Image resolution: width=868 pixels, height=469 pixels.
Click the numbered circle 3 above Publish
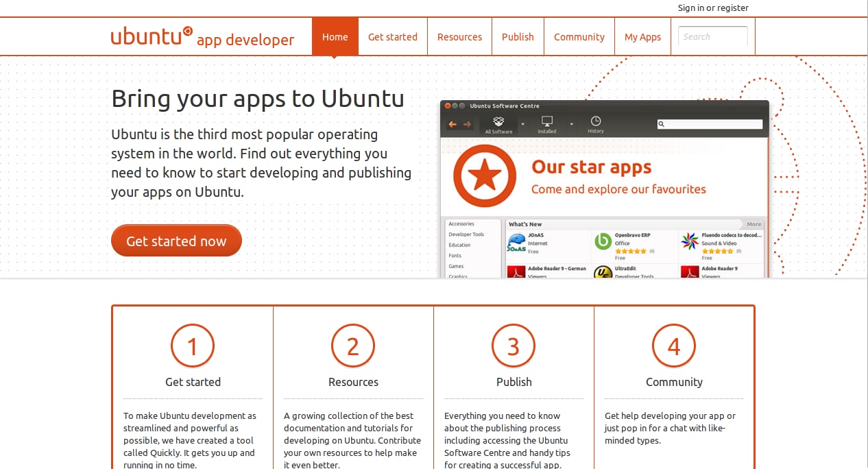[x=514, y=346]
